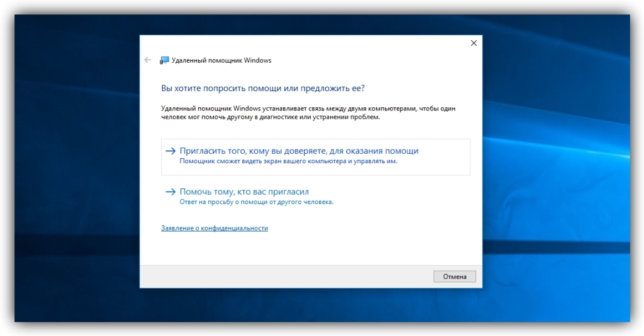Click the heading 'Вы хотите попросить помощи или предложить ее?'
The image size is (644, 336).
coord(263,88)
